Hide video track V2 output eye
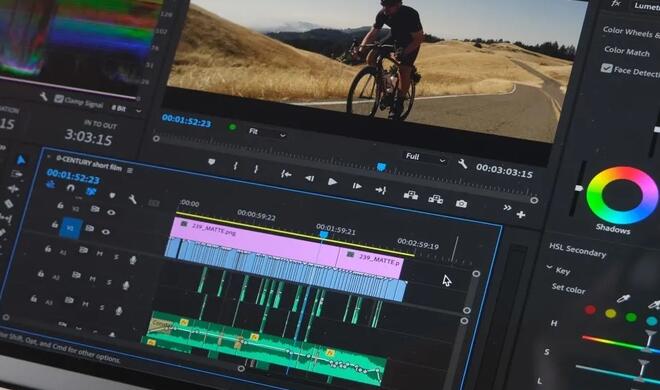The image size is (660, 390). point(111,212)
